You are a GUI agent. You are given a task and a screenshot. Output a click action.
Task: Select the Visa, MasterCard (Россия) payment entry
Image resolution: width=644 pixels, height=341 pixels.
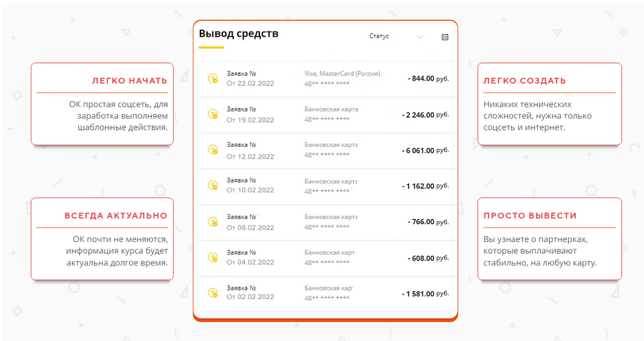tap(342, 73)
